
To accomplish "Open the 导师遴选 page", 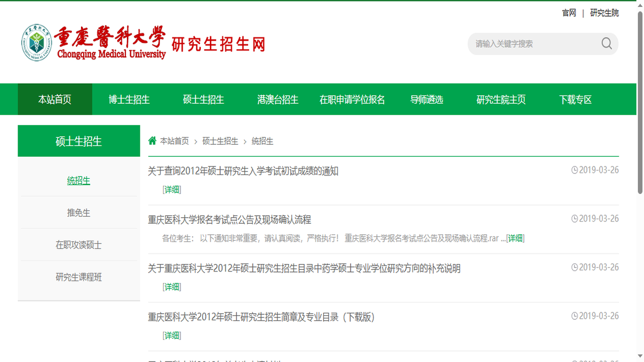I will pos(427,99).
